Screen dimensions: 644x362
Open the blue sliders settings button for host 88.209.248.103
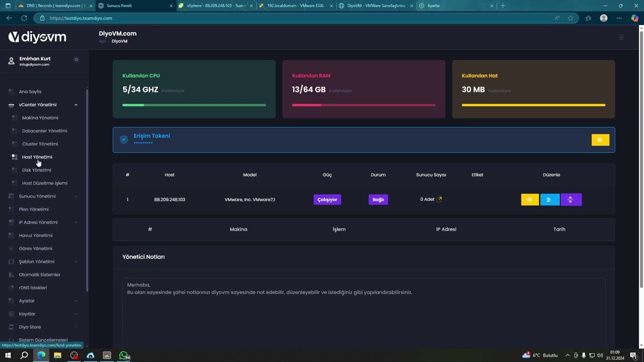(x=549, y=200)
